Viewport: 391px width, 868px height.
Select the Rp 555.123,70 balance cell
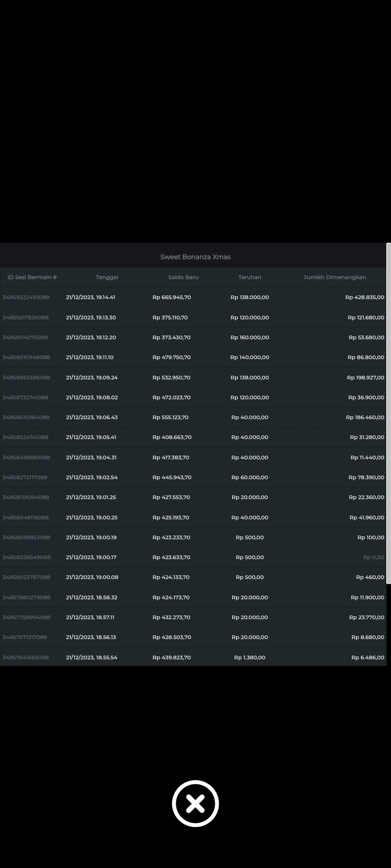[x=171, y=417]
